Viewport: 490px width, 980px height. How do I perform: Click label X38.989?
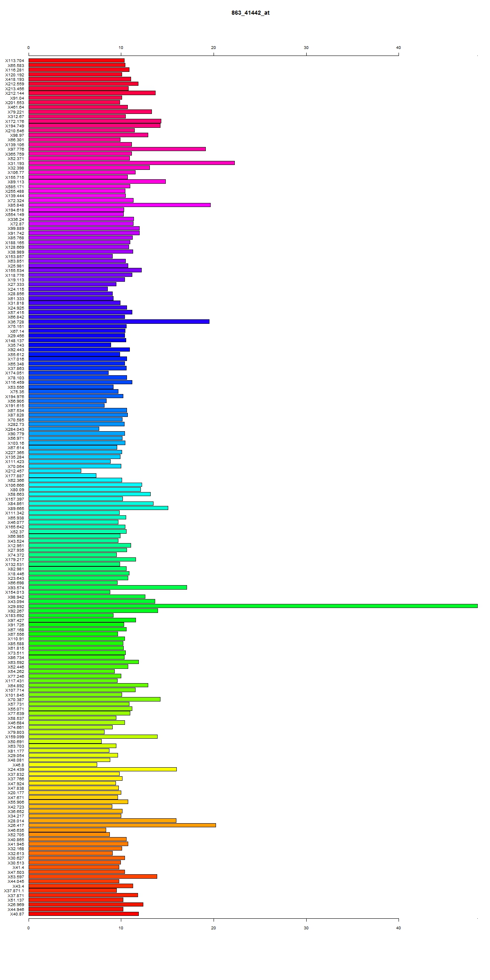pos(16,252)
